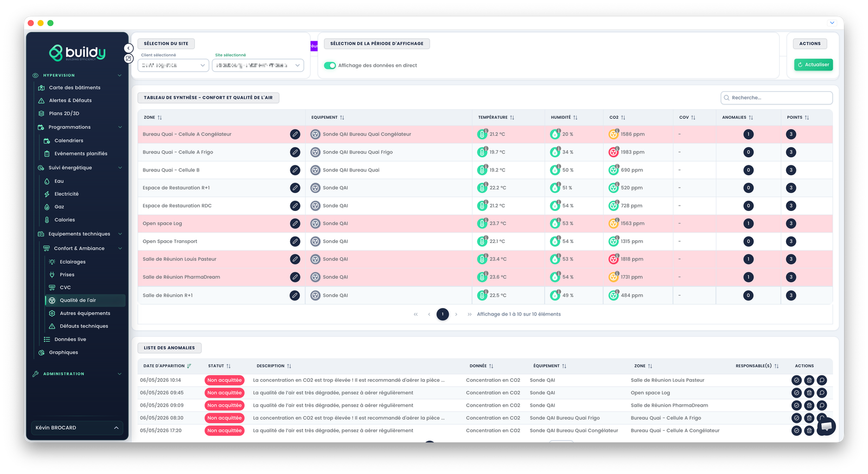Open the chat support bubble
868x474 pixels.
[x=826, y=426]
